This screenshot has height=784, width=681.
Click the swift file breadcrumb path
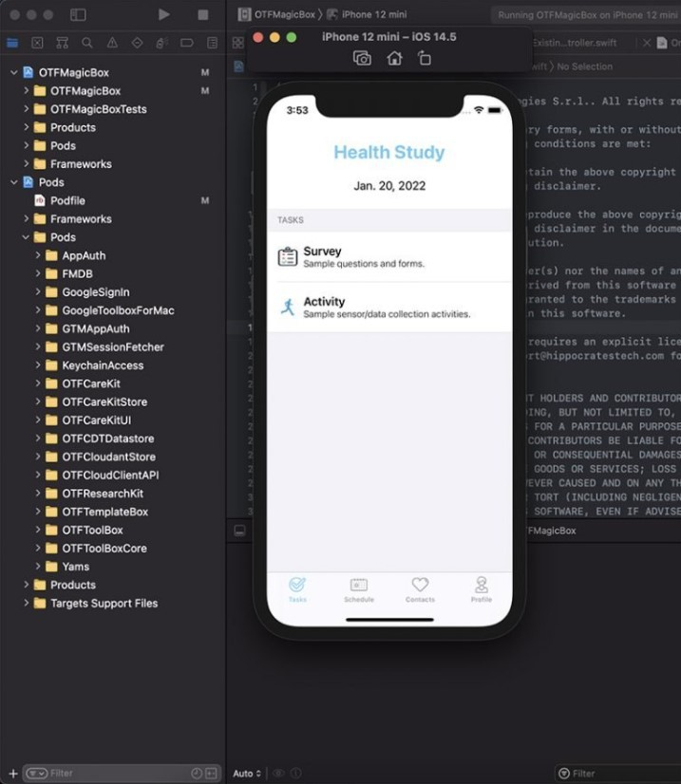pyautogui.click(x=539, y=66)
